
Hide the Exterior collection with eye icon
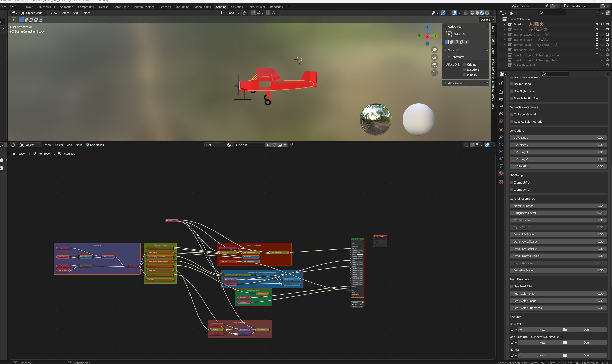tap(602, 24)
